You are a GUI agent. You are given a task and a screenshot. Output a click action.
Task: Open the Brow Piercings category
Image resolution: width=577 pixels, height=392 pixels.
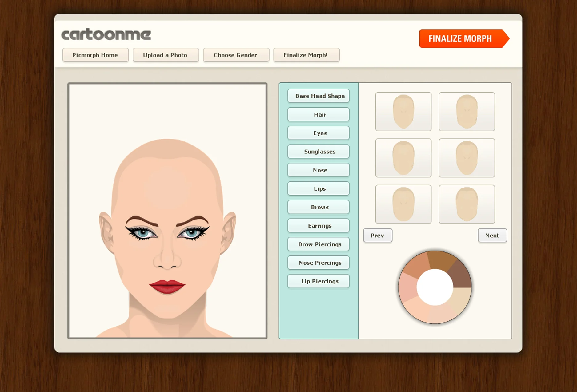tap(319, 244)
